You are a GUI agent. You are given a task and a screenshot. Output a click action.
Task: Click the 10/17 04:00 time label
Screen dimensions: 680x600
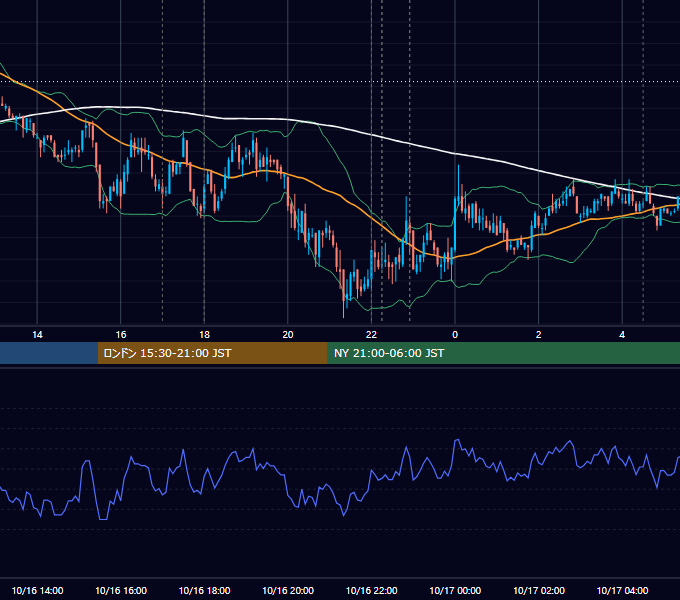click(622, 590)
